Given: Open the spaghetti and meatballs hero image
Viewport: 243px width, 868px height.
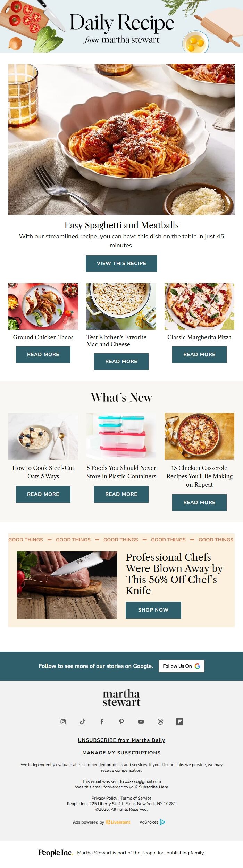Looking at the screenshot, I should coord(121,139).
